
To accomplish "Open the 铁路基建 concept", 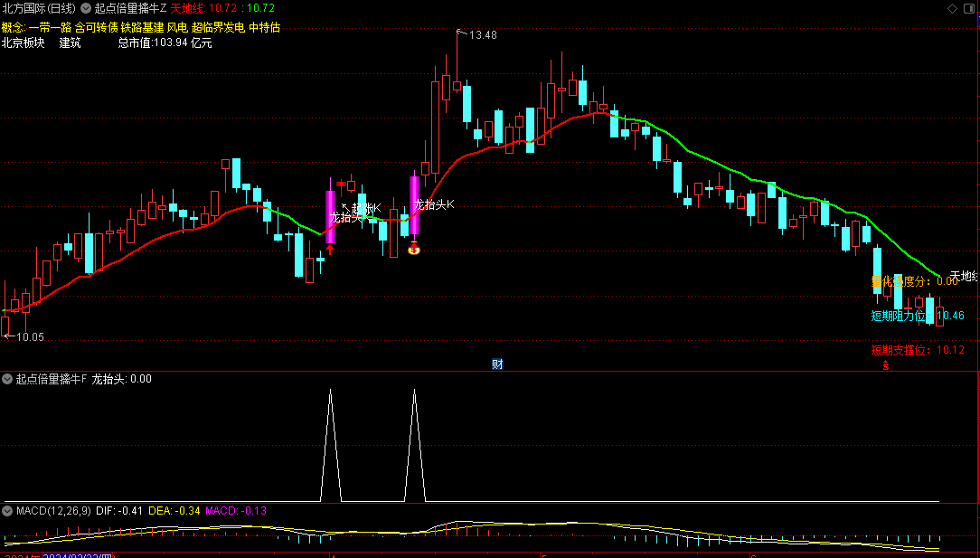I will point(143,27).
